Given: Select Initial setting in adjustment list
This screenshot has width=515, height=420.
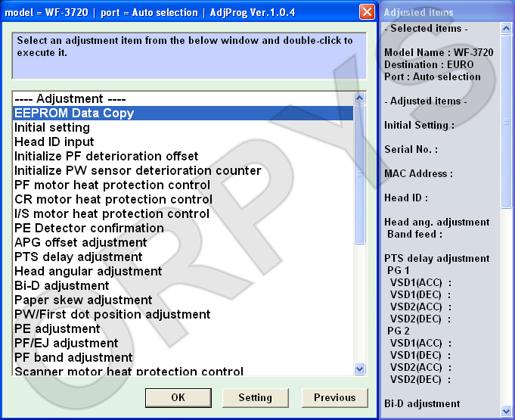Looking at the screenshot, I should (183, 127).
